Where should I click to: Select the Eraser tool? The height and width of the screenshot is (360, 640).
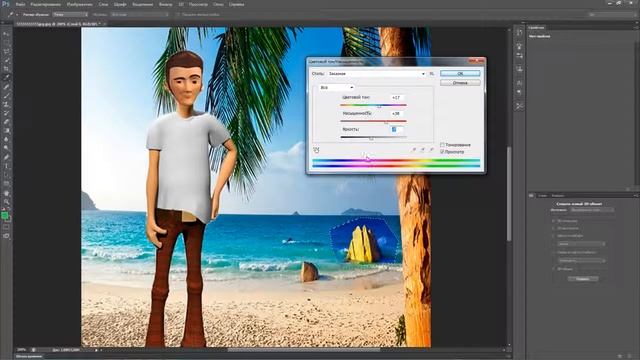point(6,122)
